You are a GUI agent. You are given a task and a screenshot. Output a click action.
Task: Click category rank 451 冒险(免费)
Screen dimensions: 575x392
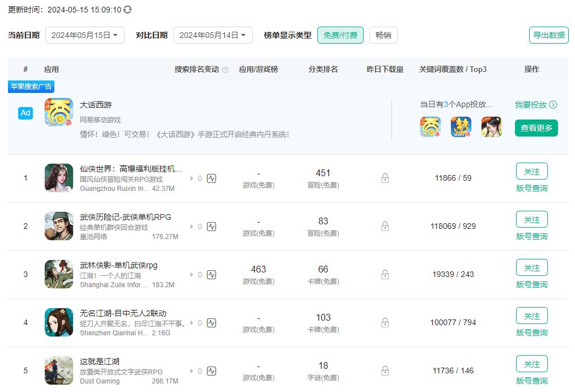323,178
